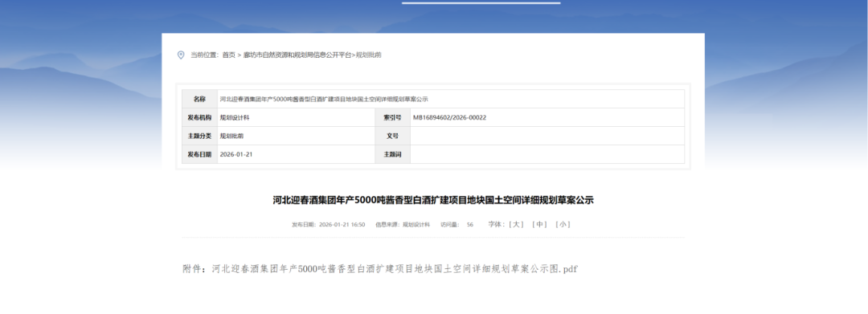The height and width of the screenshot is (314, 868).
Task: Set font size to 中
Action: pos(539,224)
